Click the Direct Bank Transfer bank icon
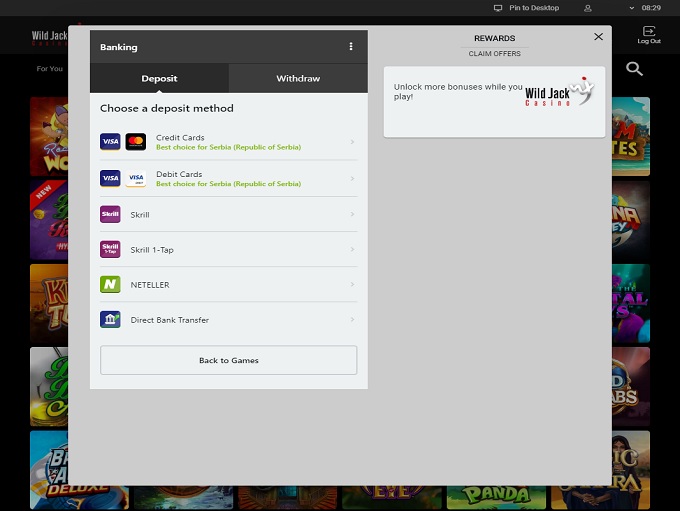Viewport: 680px width, 511px height. point(110,320)
